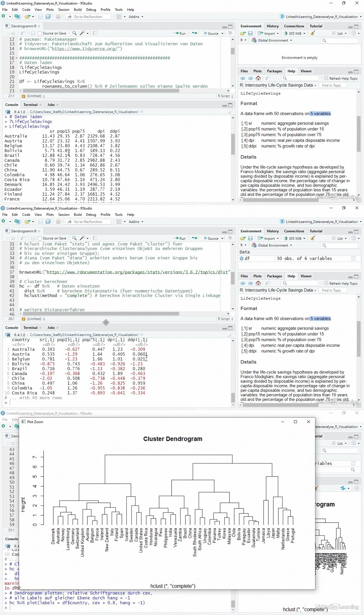Switch to the Packages tab in the top window

(x=274, y=71)
